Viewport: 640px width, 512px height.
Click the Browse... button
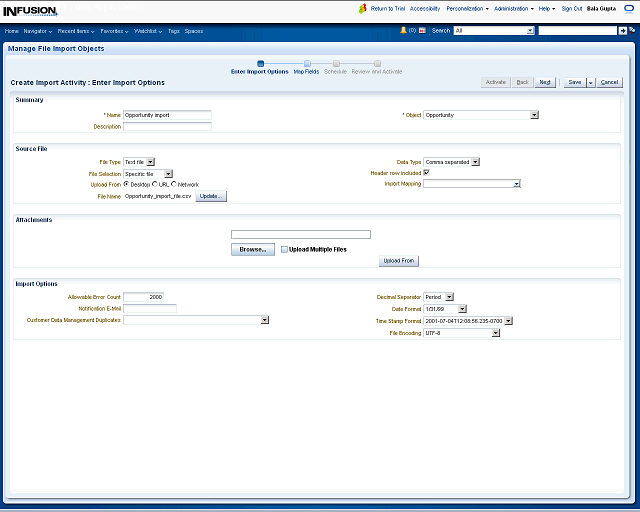pyautogui.click(x=252, y=249)
